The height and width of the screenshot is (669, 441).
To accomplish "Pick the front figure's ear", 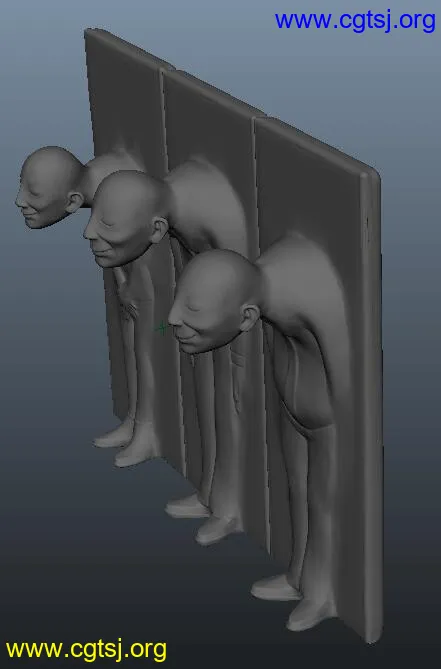I will click(x=249, y=318).
